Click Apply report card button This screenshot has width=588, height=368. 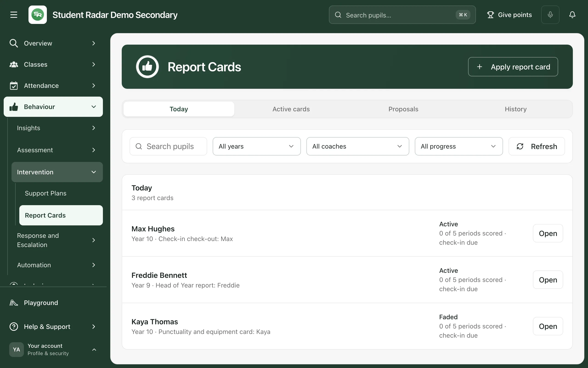(513, 67)
